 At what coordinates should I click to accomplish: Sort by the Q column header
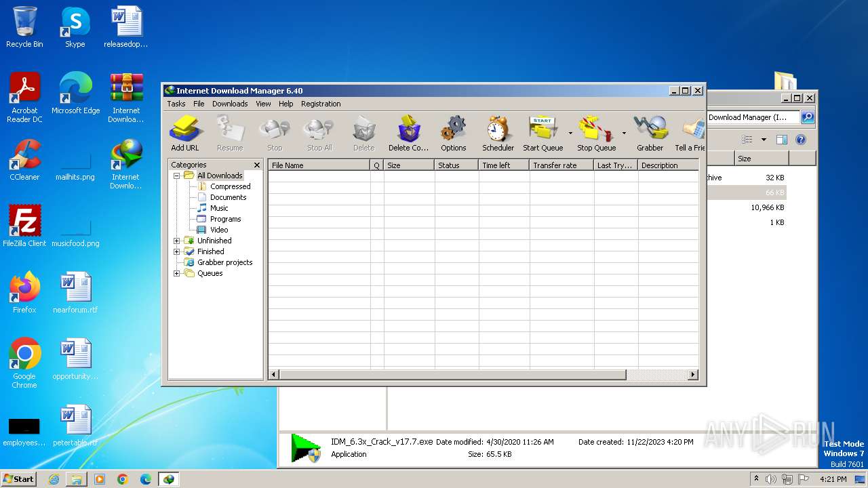tap(377, 165)
